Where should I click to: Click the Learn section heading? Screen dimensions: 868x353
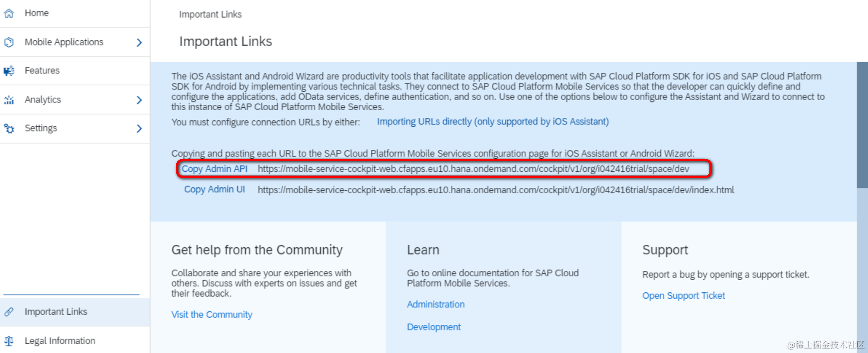[x=423, y=250]
